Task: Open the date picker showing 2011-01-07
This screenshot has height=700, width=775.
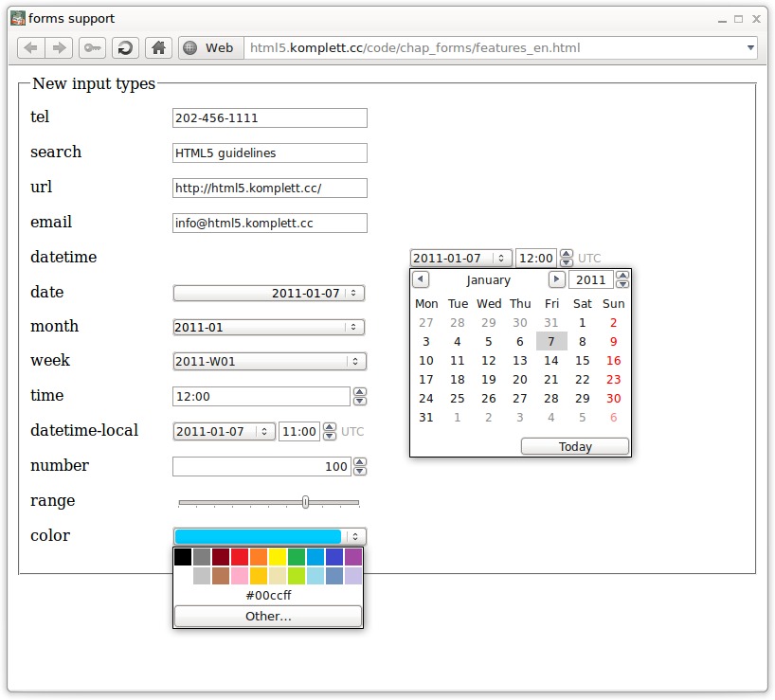Action: [x=354, y=294]
